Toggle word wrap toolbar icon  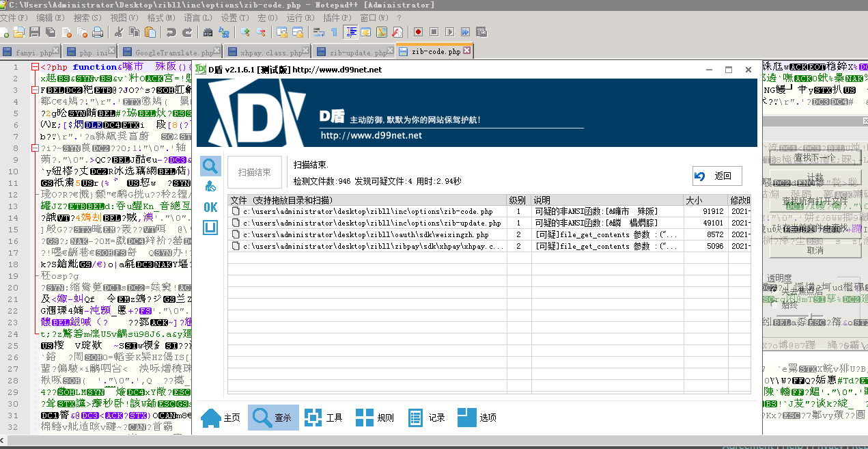tap(319, 32)
